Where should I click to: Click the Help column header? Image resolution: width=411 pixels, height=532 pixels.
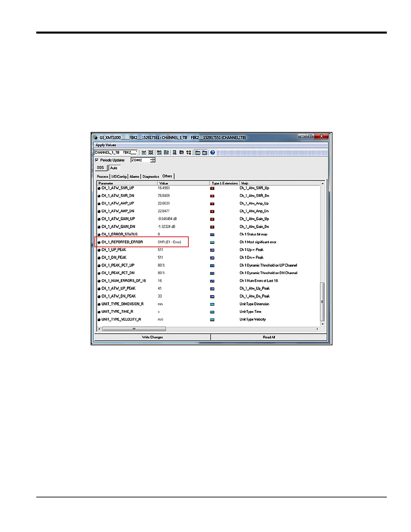[280, 183]
